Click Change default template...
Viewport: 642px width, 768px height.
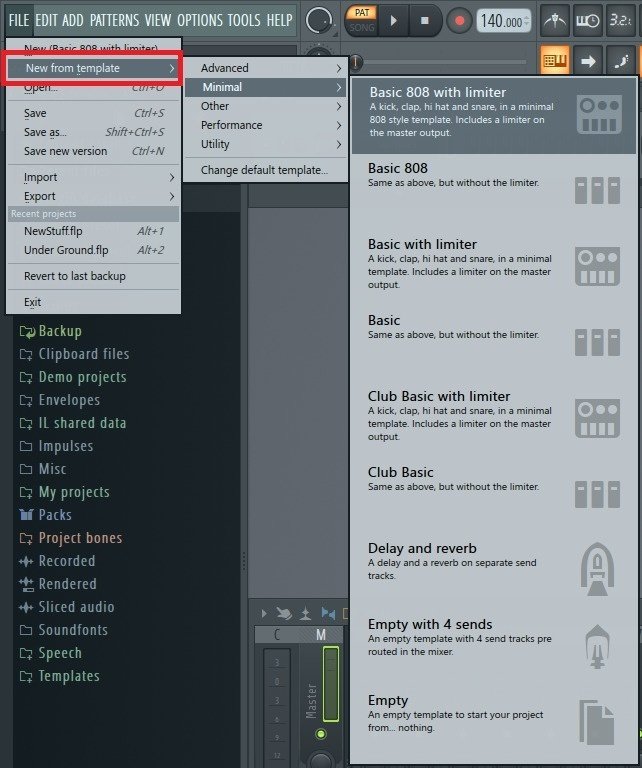(265, 170)
